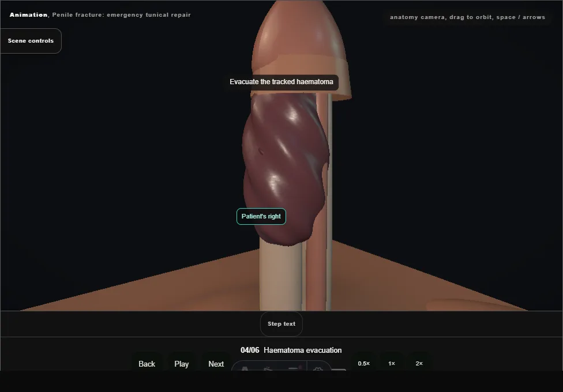Click the "Penile fracture: emergency tunical repair" heading

(121, 15)
